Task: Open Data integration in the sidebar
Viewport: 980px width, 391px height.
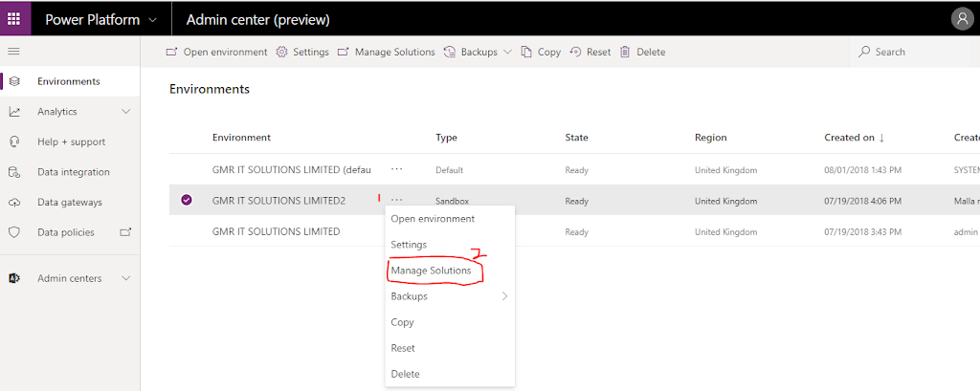Action: (x=73, y=172)
